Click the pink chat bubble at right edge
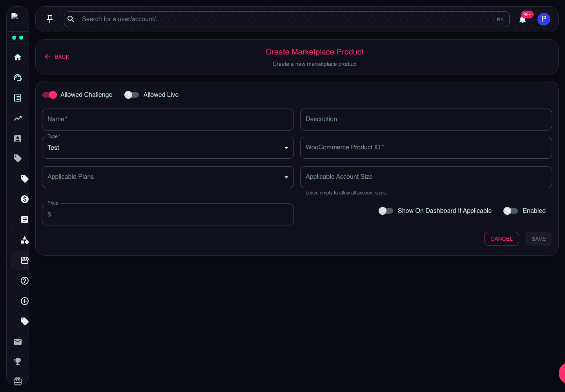 (x=562, y=373)
